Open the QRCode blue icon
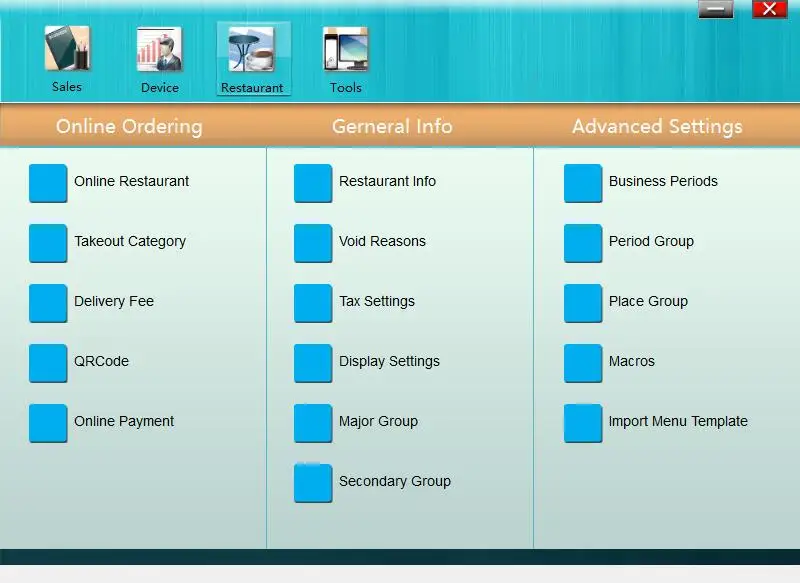 48,363
